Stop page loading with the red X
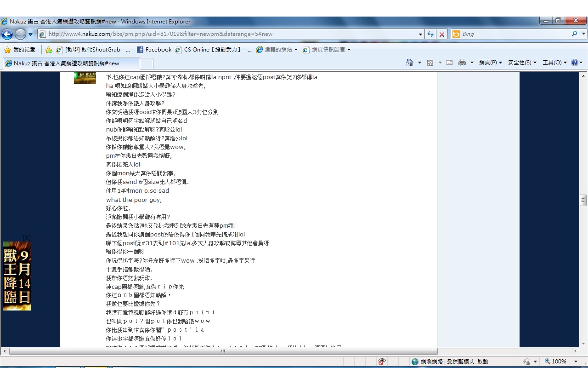588x368 pixels. pyautogui.click(x=441, y=34)
